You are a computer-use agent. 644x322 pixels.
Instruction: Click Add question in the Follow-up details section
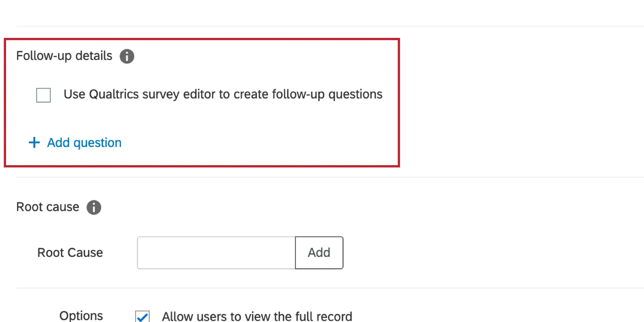pos(83,143)
